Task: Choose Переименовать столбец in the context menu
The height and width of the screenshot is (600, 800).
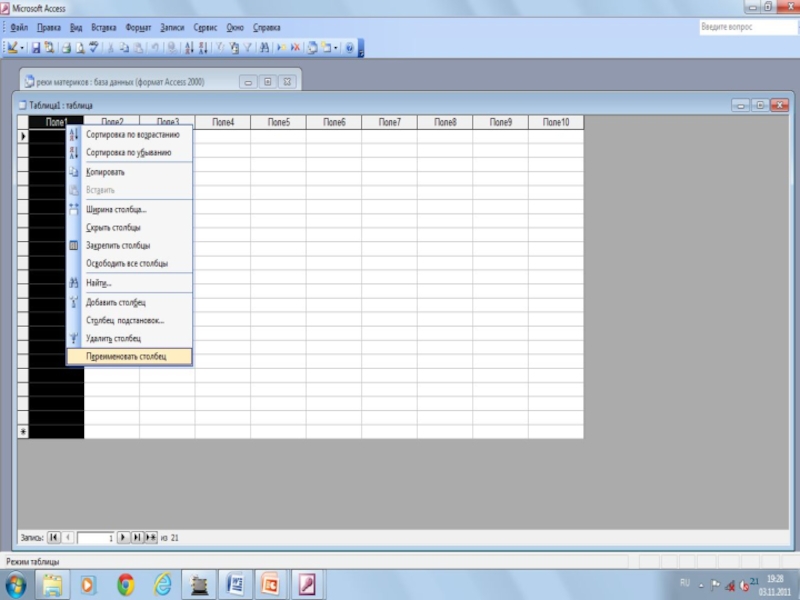Action: point(126,356)
